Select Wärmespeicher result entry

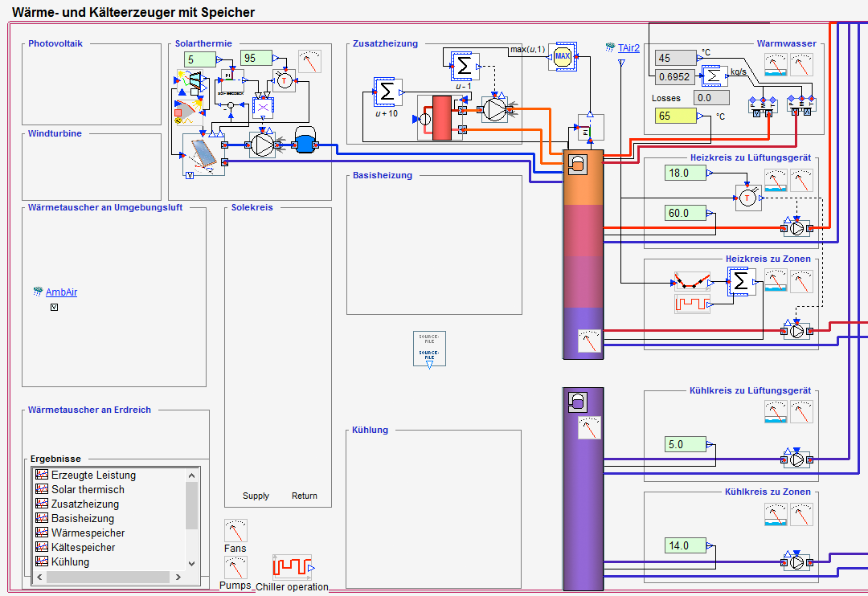tap(88, 533)
